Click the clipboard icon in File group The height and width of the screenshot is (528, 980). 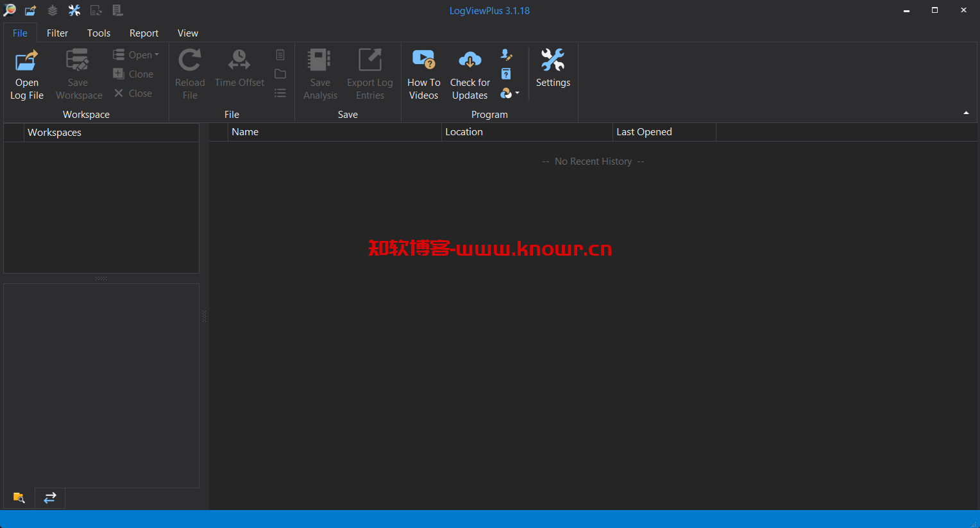pos(280,55)
